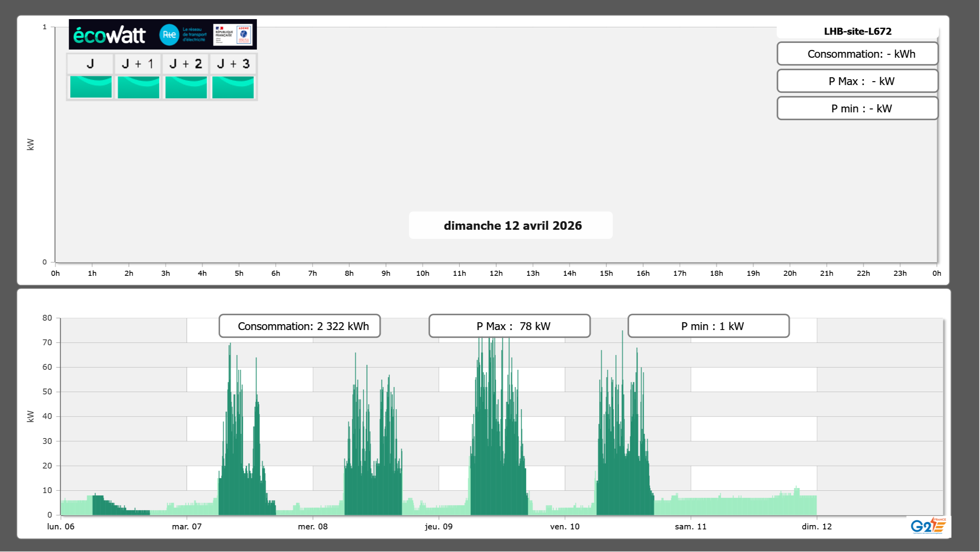Select the green J + 2 signal tile

[x=186, y=87]
